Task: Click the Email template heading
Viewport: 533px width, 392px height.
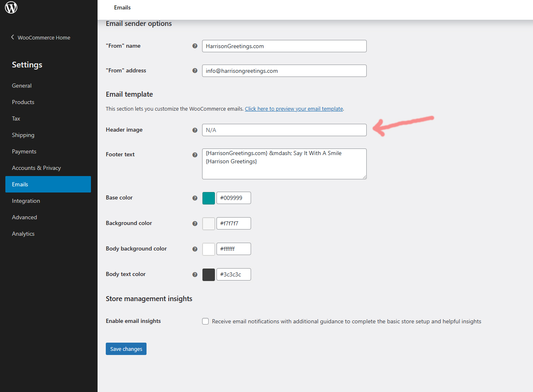Action: (x=129, y=94)
